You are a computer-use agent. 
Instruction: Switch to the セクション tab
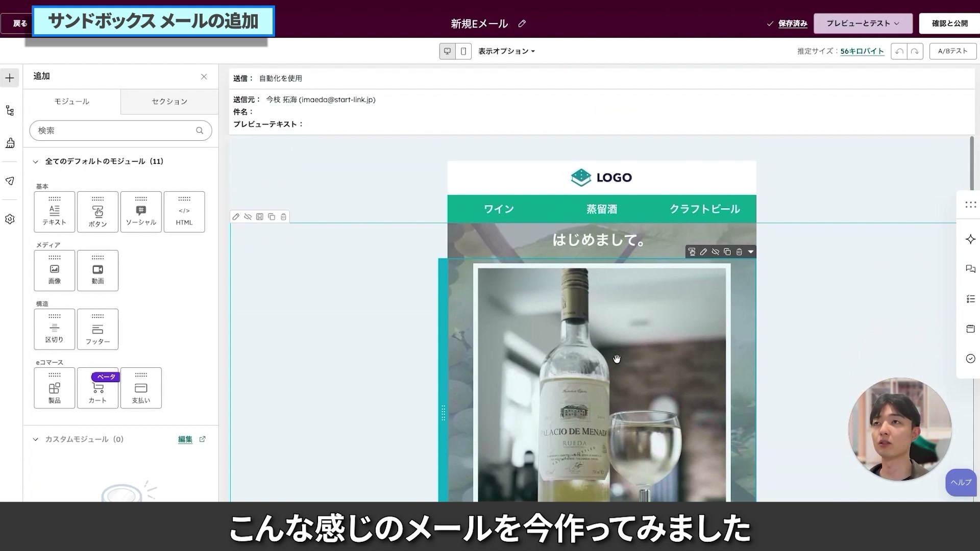[x=168, y=102]
